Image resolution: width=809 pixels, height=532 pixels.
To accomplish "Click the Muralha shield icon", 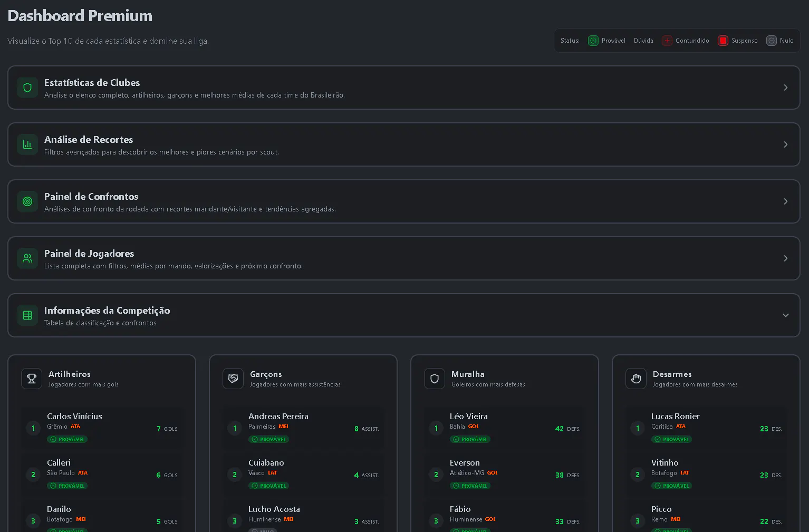I will click(435, 379).
